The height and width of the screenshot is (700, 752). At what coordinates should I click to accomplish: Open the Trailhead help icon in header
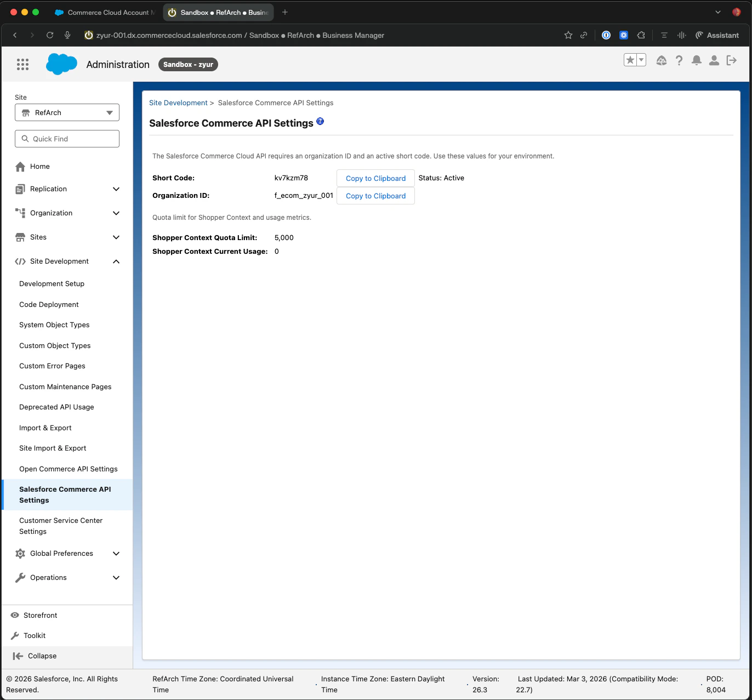662,60
